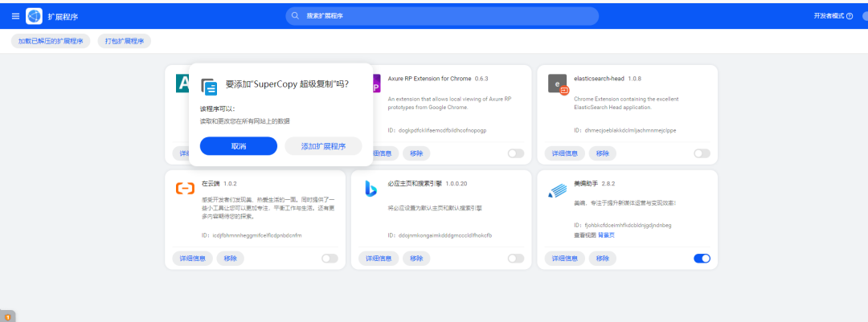Viewport: 868px width, 322px height.
Task: Click the 在云端 extension icon
Action: [x=185, y=189]
